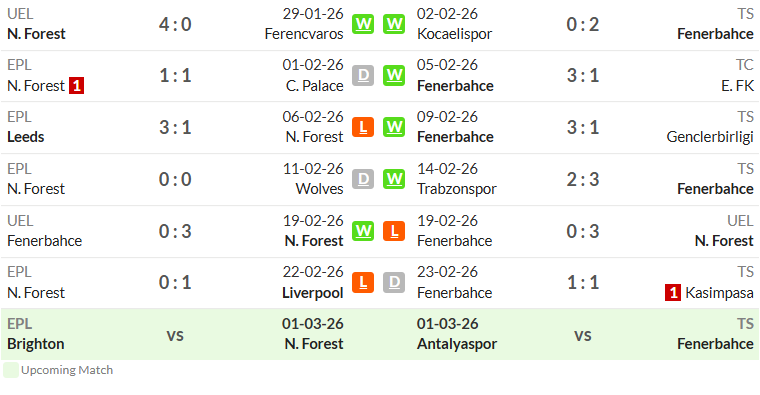Screen dimensions: 760x395
Task: Click the Liverpool team name
Action: click(x=313, y=293)
